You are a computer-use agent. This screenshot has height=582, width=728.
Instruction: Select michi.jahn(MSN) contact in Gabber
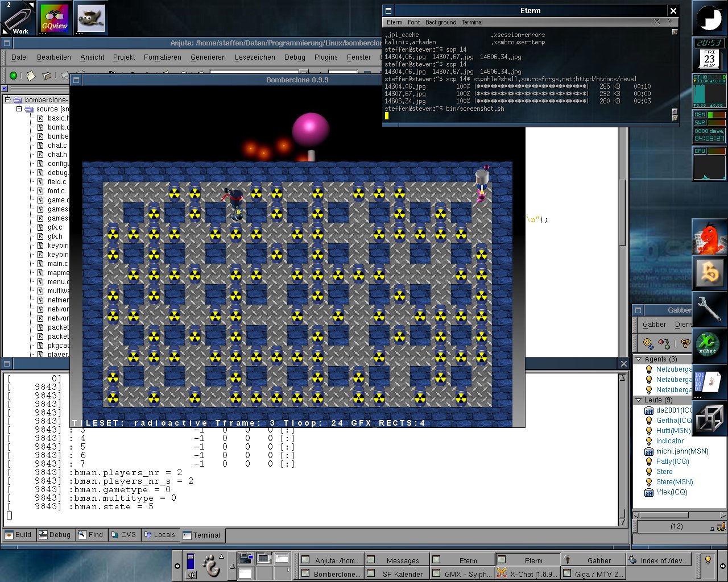(x=682, y=451)
